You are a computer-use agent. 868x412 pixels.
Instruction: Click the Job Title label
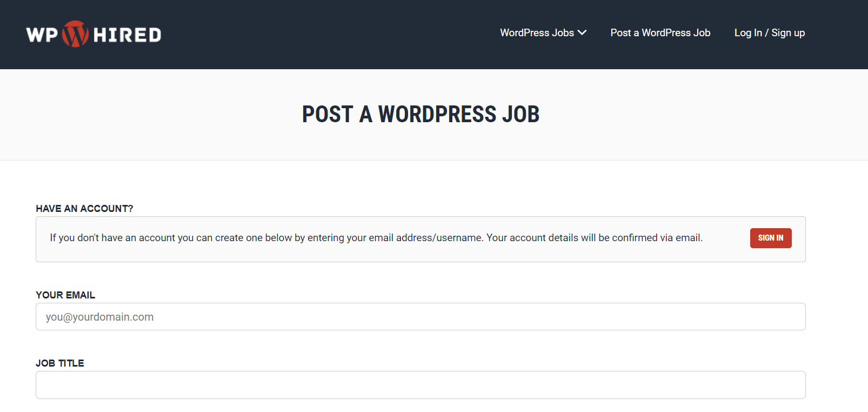pos(60,363)
